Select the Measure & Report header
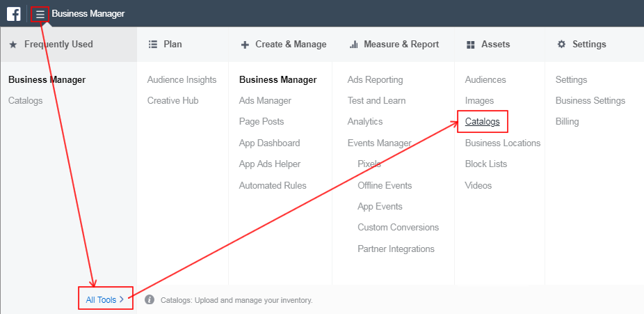This screenshot has height=314, width=644. pyautogui.click(x=401, y=44)
